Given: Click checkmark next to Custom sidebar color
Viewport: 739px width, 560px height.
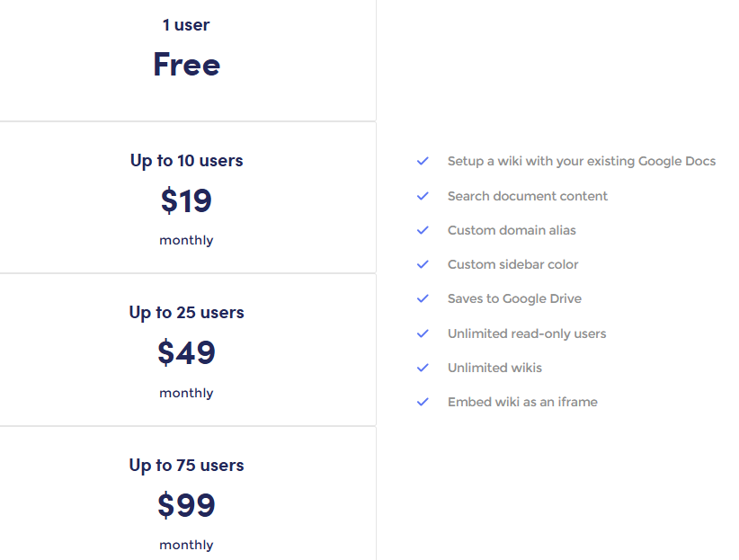Looking at the screenshot, I should [x=423, y=264].
